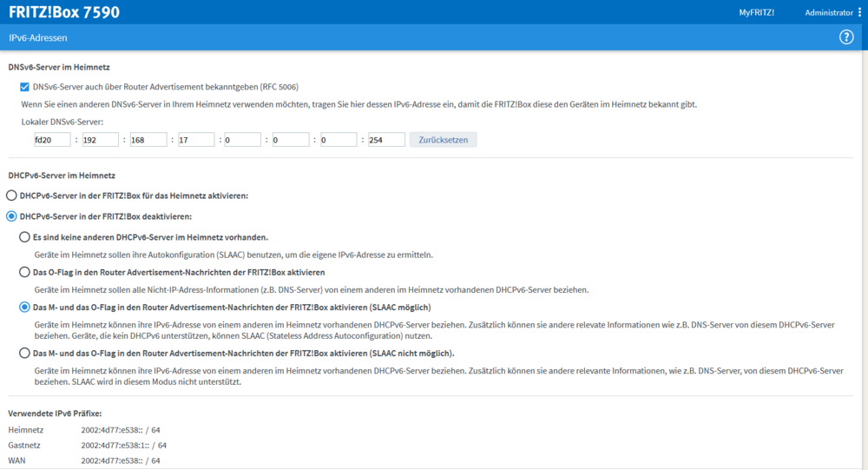Select M- und O-Flag (SLAAC möglich)
The width and height of the screenshot is (868, 470).
[25, 307]
